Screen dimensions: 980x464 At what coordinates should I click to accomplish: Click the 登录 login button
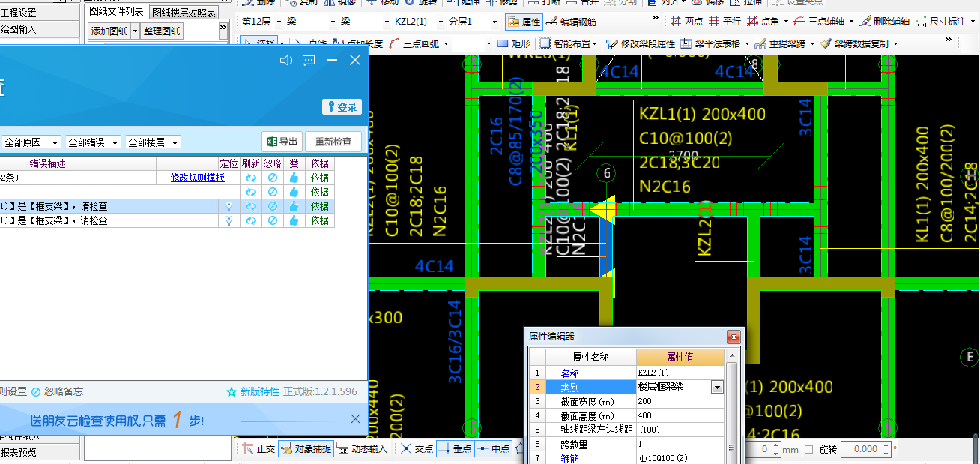[342, 107]
